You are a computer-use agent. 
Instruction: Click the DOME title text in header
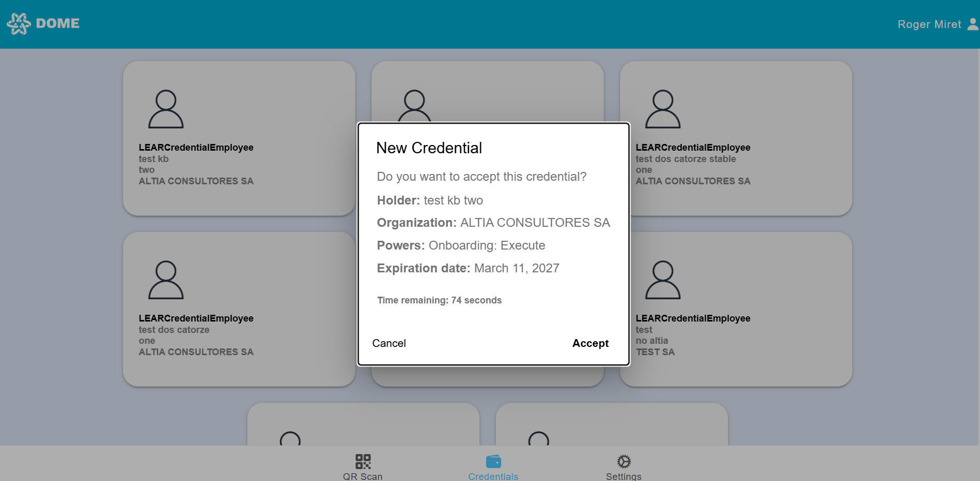pos(57,24)
